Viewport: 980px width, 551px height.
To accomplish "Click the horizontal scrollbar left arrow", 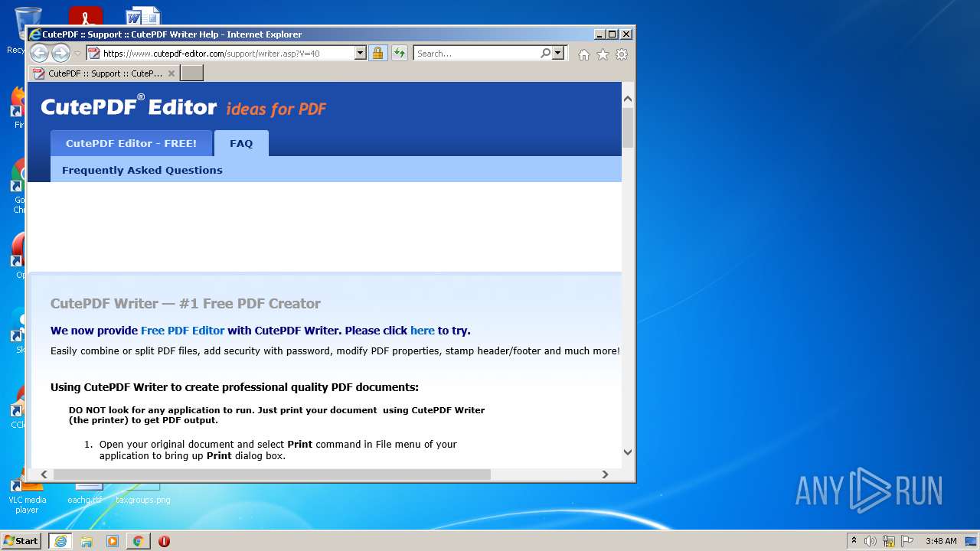I will pos(44,474).
